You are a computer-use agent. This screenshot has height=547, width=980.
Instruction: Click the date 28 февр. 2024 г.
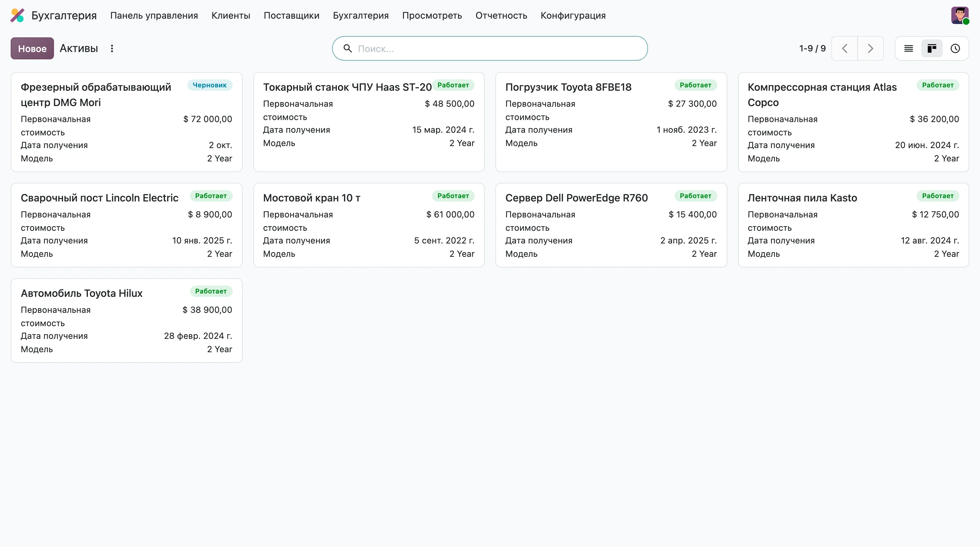198,336
